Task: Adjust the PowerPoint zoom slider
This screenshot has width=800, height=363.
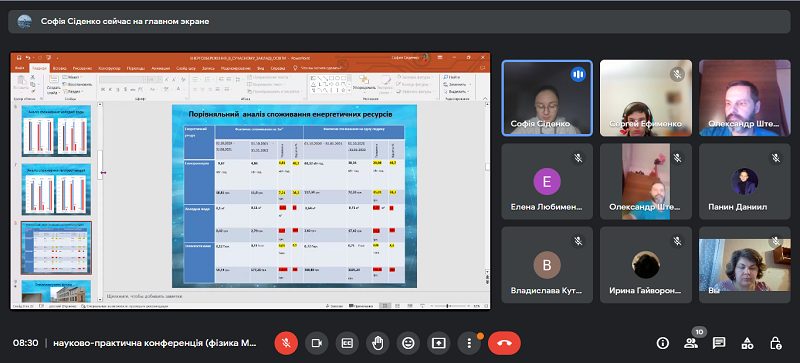Action: tap(448, 306)
